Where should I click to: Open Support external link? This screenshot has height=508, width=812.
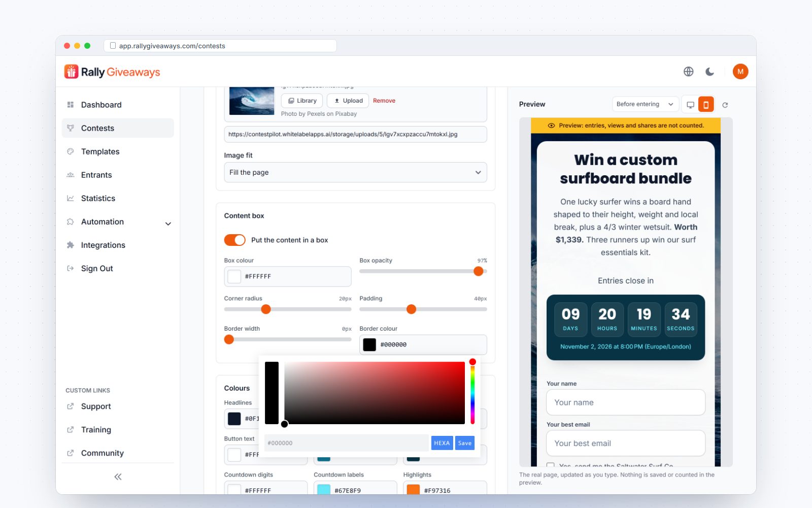coord(118,406)
